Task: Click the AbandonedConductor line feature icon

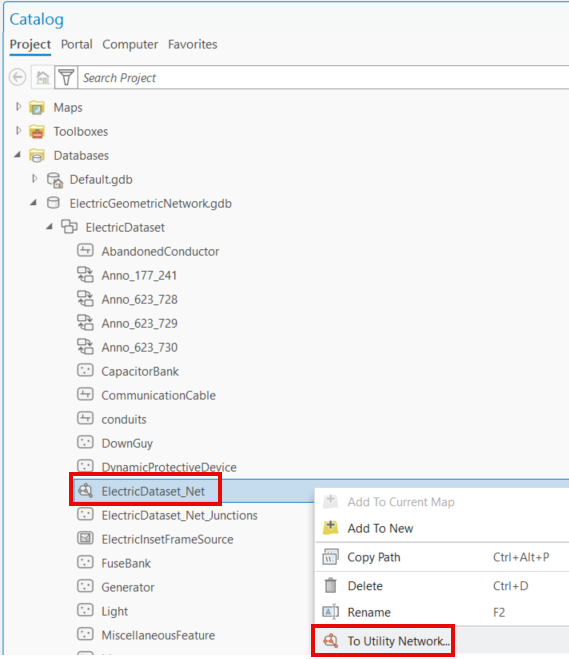Action: [85, 251]
